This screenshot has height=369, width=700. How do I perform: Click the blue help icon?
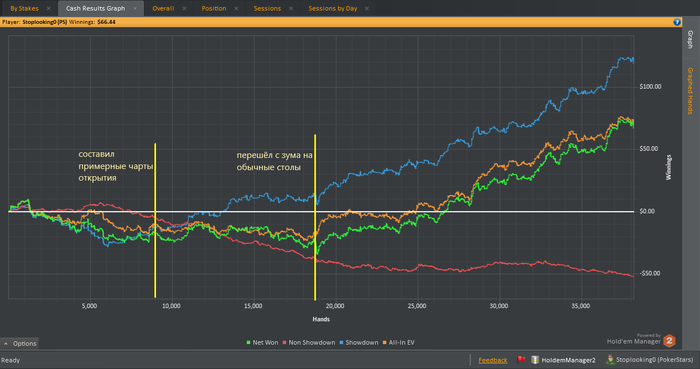pyautogui.click(x=677, y=22)
